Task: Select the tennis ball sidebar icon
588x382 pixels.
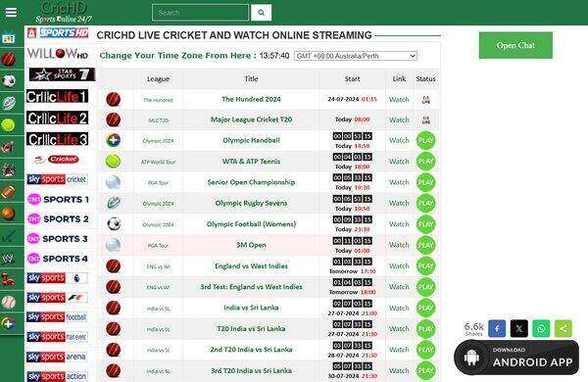Action: (x=8, y=124)
